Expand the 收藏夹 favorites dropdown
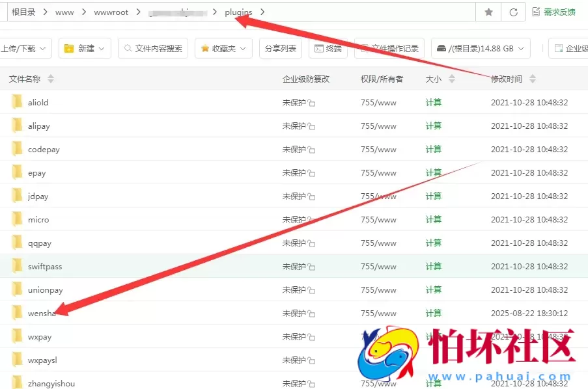 223,47
